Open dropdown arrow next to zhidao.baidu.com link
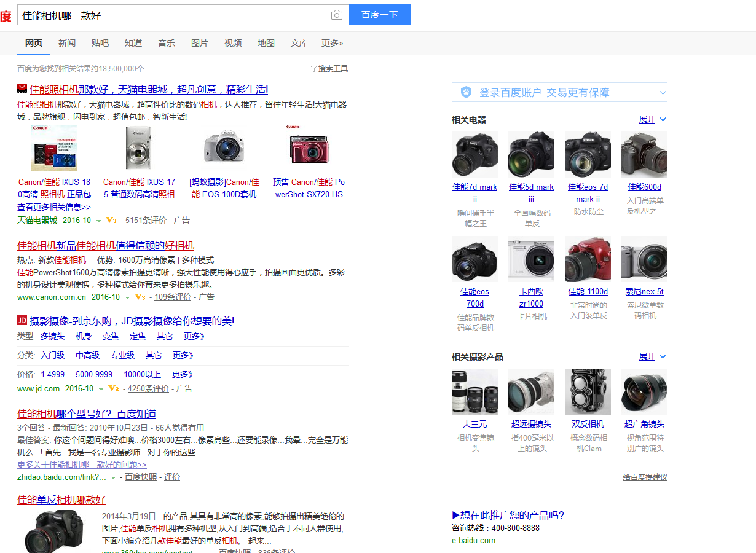Image resolution: width=756 pixels, height=553 pixels. coord(114,477)
